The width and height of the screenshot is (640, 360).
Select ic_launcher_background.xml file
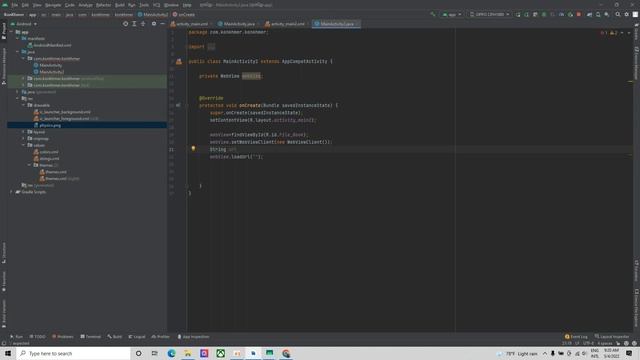point(62,112)
